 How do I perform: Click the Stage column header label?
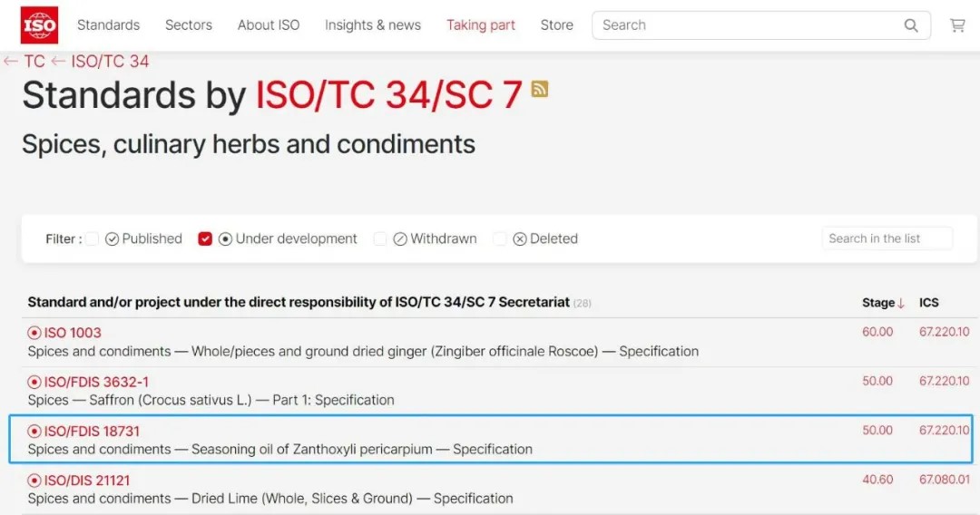pos(878,303)
